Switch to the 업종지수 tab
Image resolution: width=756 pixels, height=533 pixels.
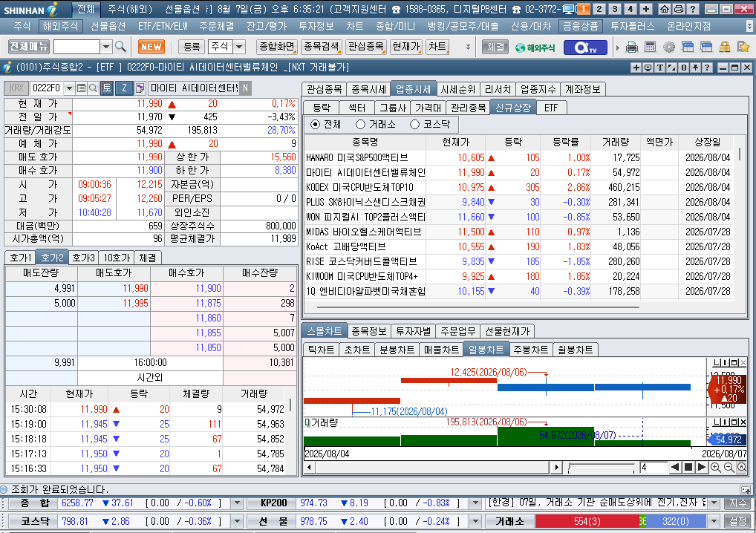click(x=538, y=89)
